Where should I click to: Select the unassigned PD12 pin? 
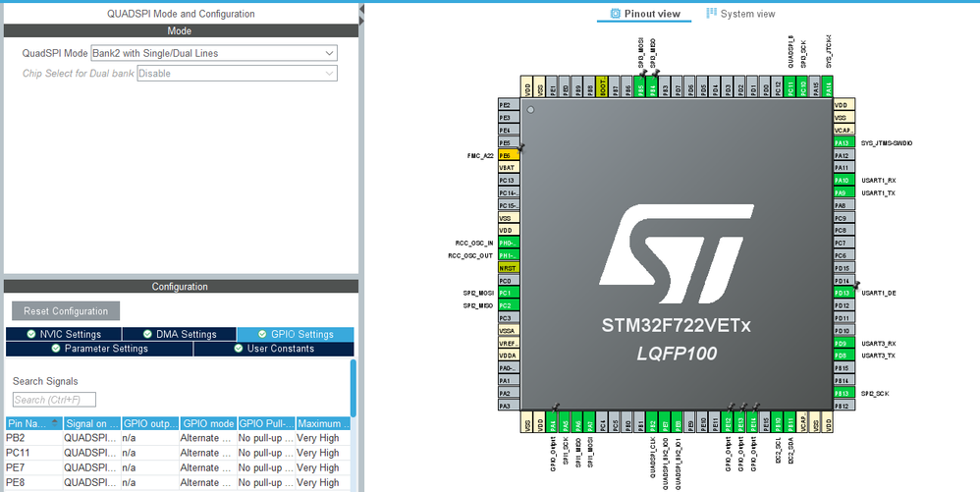844,305
